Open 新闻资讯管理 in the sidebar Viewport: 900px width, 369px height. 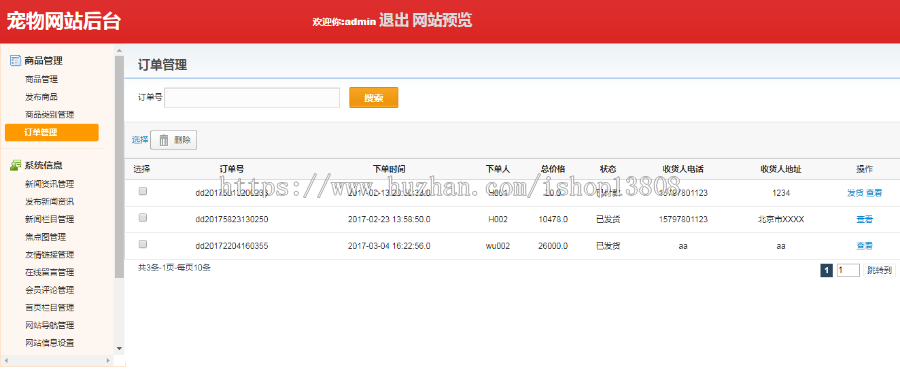point(49,184)
